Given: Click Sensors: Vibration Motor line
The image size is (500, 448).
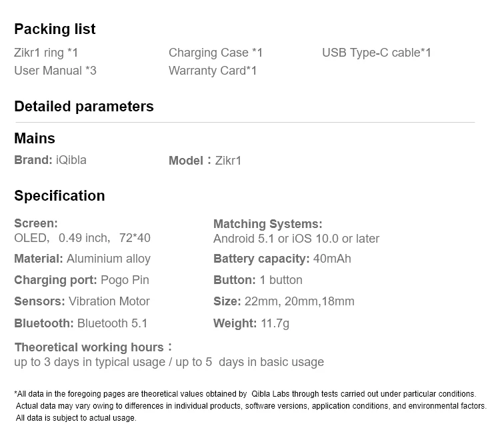Looking at the screenshot, I should tap(82, 301).
